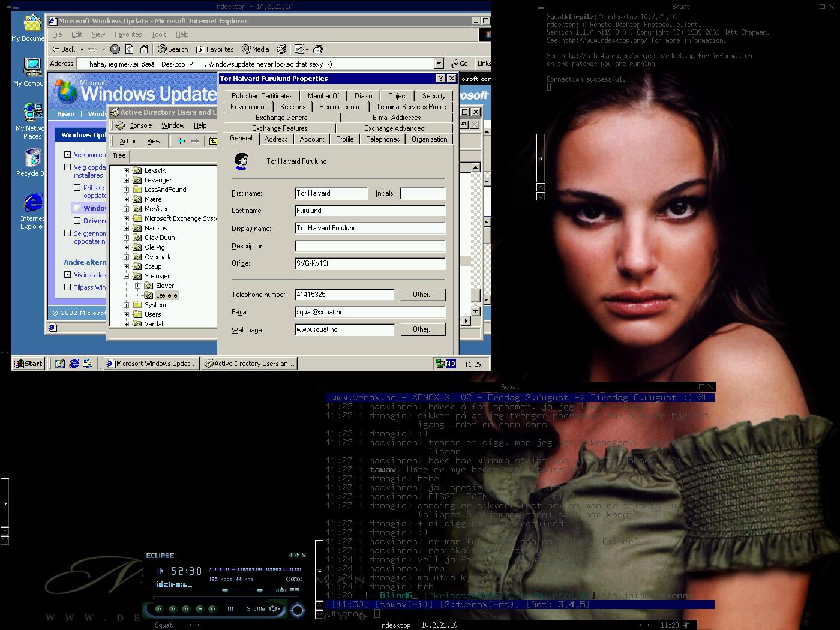Image resolution: width=840 pixels, height=630 pixels.
Task: Click the Print icon in IE toolbar
Action: coord(318,49)
